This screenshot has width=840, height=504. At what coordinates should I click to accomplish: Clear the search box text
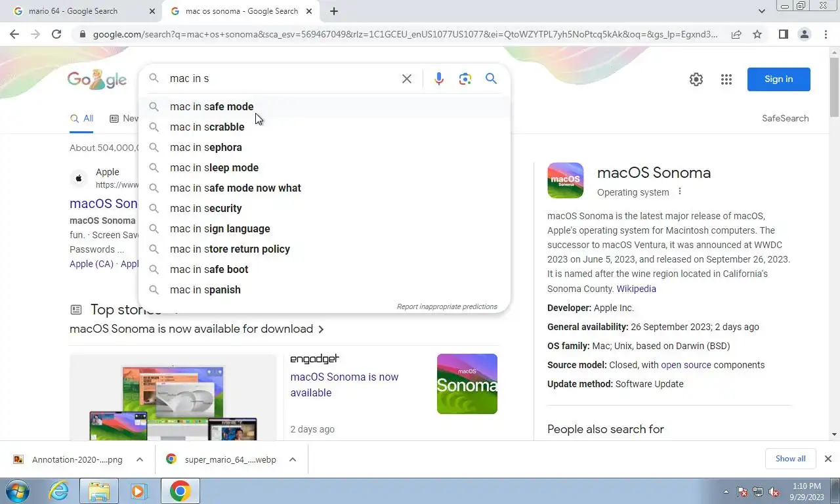(x=407, y=79)
